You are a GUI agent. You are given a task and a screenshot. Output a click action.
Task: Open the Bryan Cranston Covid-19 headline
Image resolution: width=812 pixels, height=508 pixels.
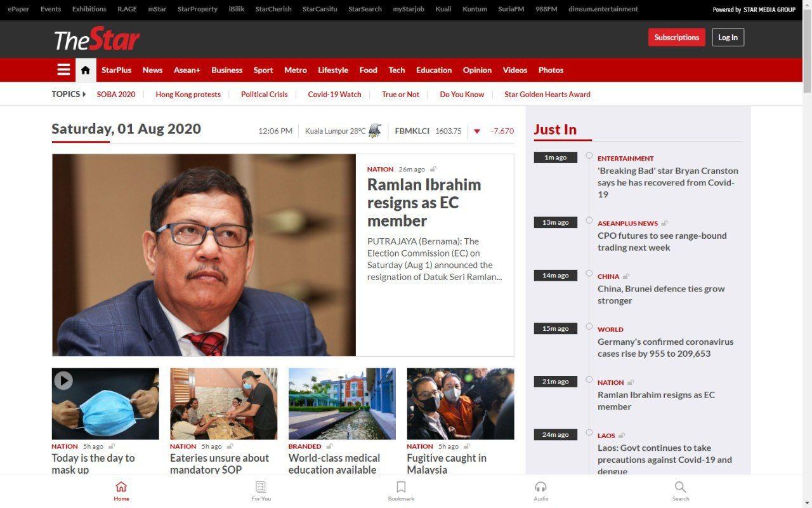pos(668,182)
